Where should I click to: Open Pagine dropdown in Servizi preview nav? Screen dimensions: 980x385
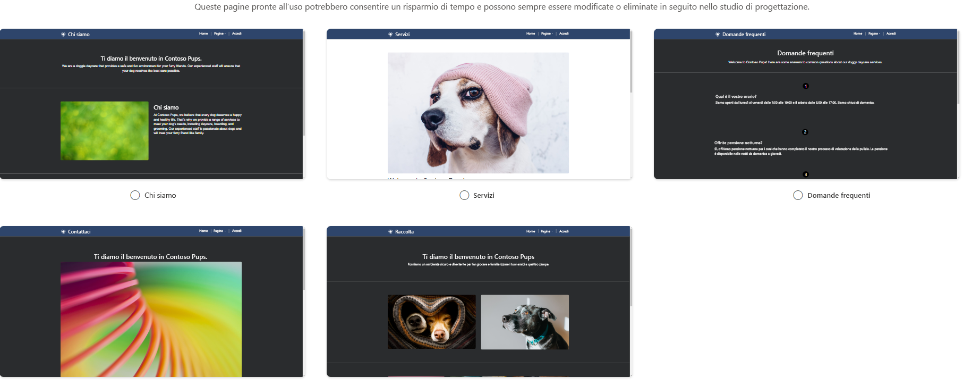(547, 34)
